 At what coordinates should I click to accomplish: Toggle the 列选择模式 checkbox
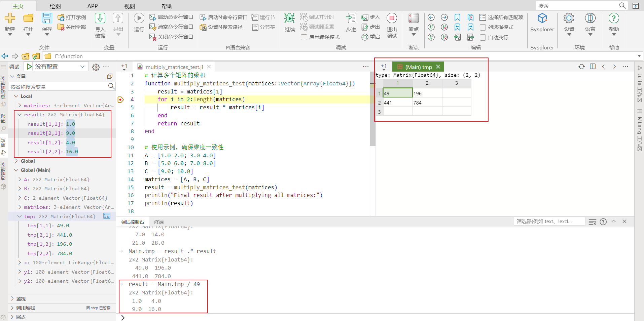click(x=483, y=27)
